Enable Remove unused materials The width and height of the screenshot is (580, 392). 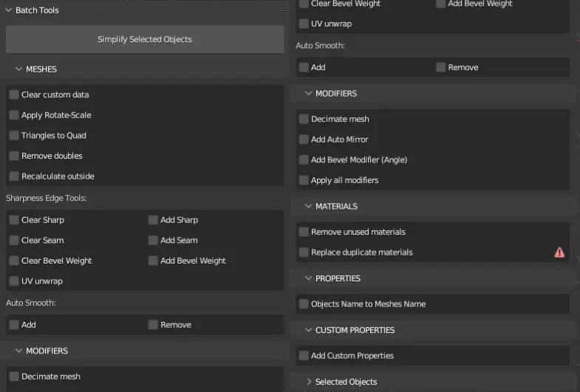click(304, 232)
